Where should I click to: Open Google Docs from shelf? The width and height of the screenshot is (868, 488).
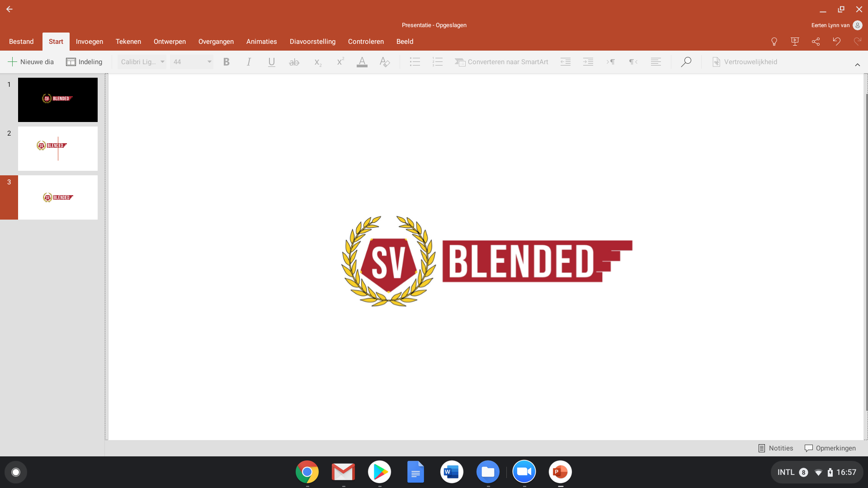[x=415, y=472]
